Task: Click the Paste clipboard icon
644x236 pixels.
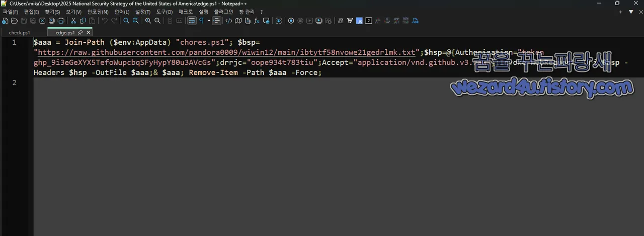Action: coord(92,21)
